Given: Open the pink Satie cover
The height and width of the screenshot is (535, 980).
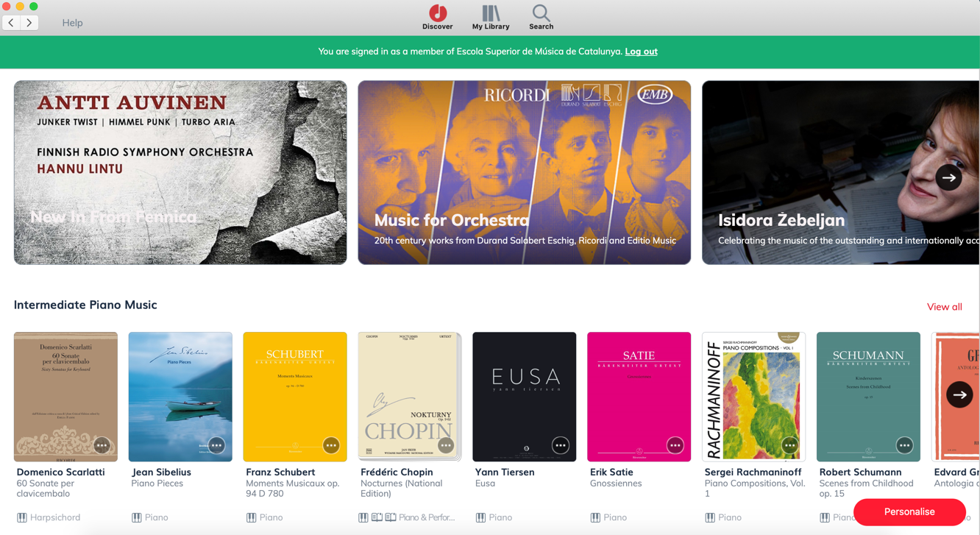Looking at the screenshot, I should (x=639, y=397).
